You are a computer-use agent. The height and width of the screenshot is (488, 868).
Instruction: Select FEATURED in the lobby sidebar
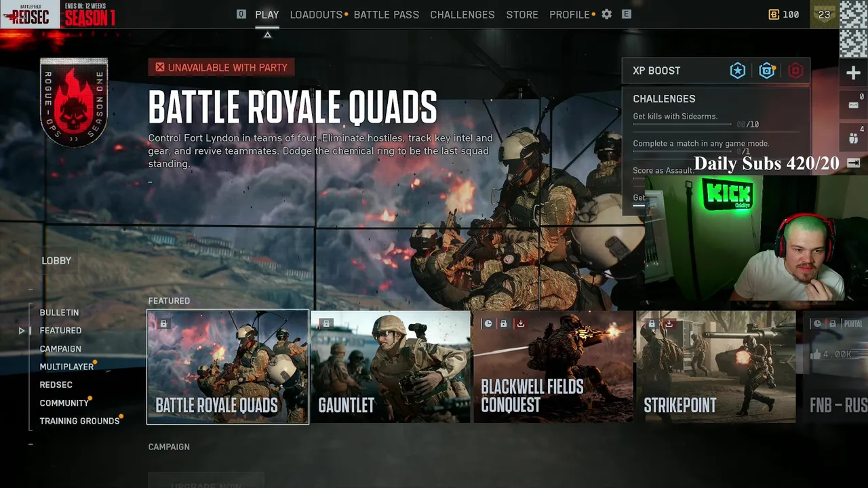pos(60,331)
